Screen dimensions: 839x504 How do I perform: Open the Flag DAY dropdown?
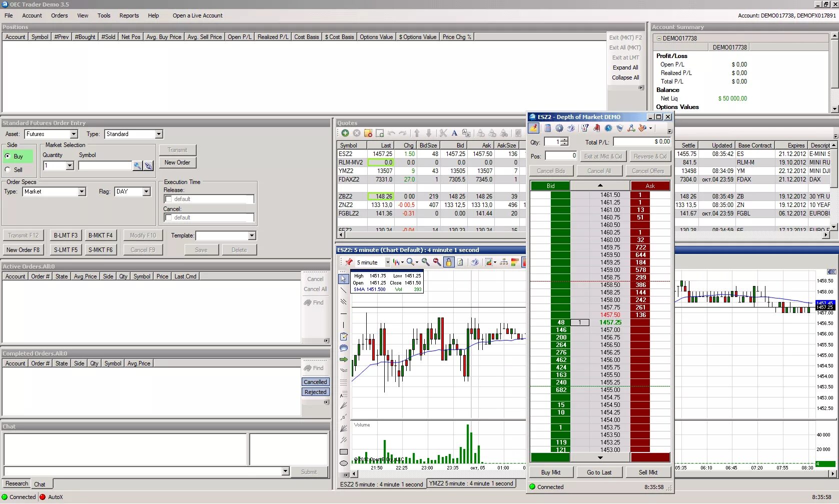(x=146, y=191)
